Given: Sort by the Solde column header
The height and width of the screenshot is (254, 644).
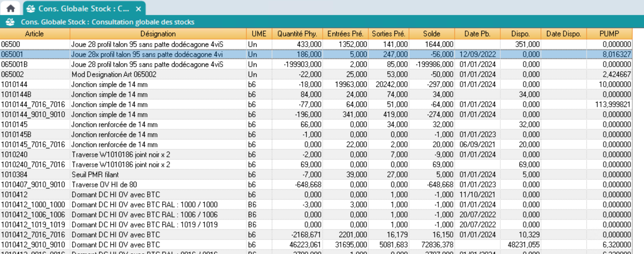Looking at the screenshot, I should coord(431,34).
